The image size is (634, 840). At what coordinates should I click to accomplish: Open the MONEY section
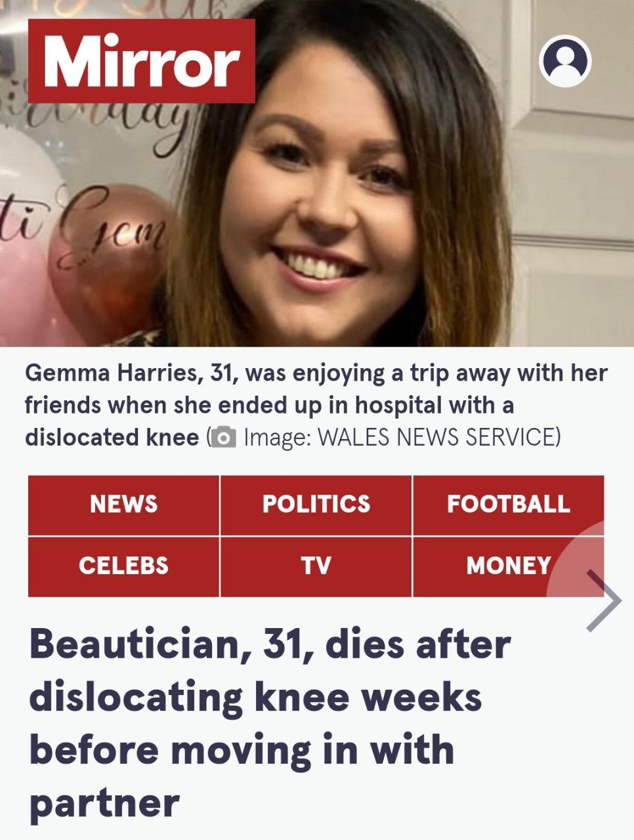click(508, 566)
